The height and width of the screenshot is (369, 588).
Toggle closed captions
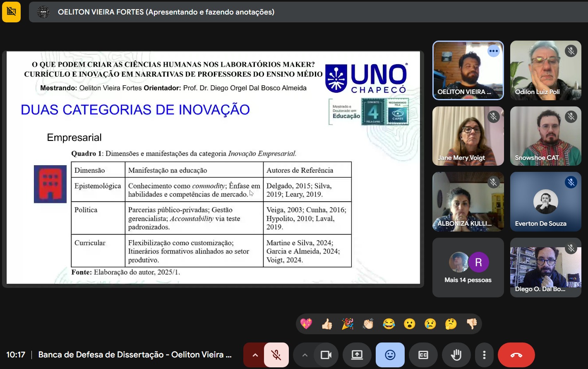(x=423, y=355)
